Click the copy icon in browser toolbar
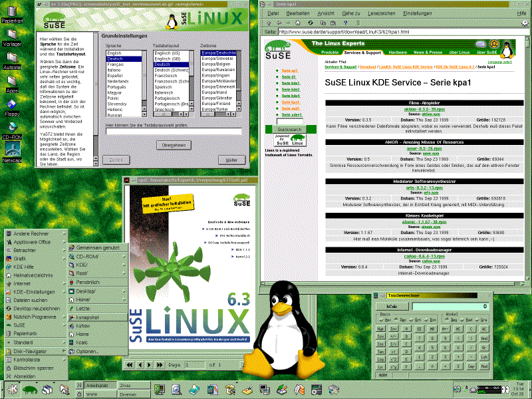Viewport: 532px width, 399px height. [323, 23]
